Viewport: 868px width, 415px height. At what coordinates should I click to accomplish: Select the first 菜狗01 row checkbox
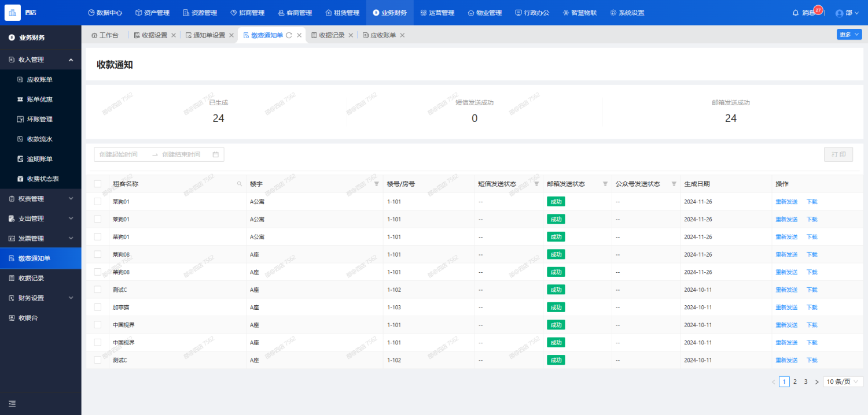97,202
